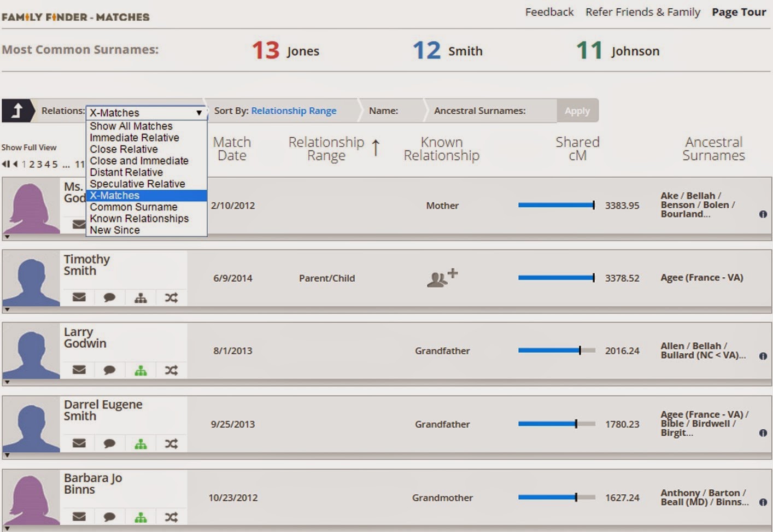Viewport: 773px width, 532px height.
Task: Open notes bubble for Larry Godwin
Action: coord(109,370)
